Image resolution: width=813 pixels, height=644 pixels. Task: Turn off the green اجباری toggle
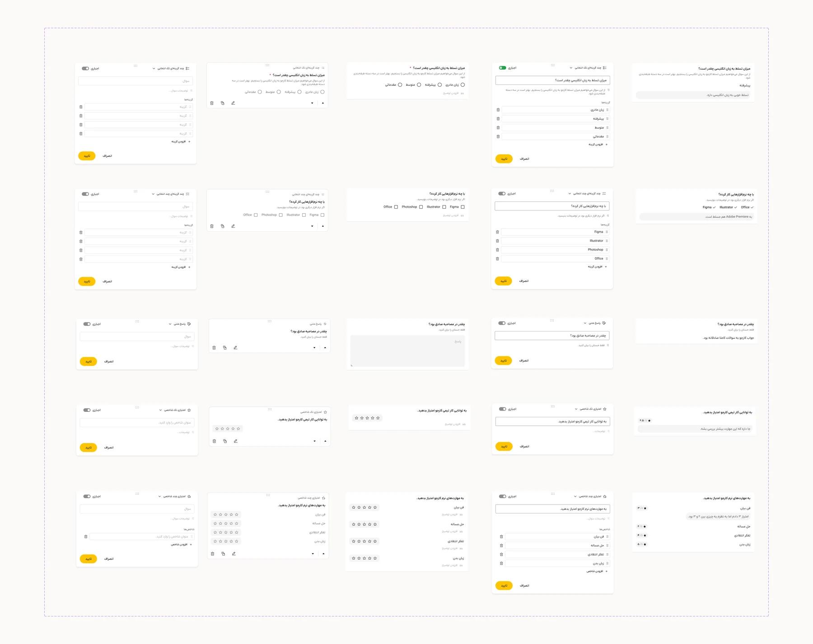click(x=503, y=68)
